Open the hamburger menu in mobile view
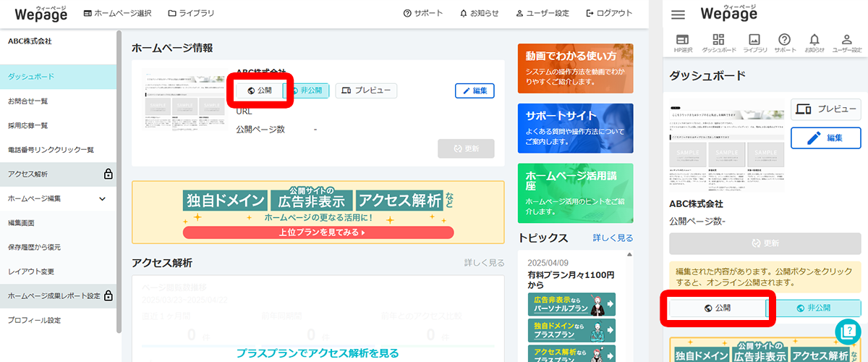Image resolution: width=868 pixels, height=362 pixels. point(678,14)
